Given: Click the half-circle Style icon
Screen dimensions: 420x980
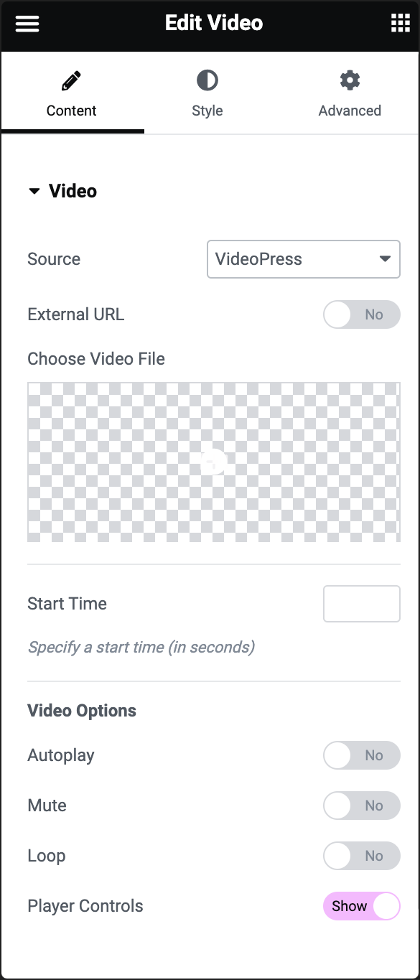Looking at the screenshot, I should [x=207, y=79].
